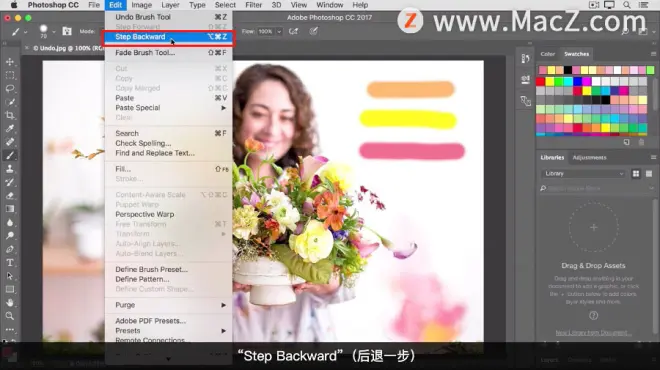The height and width of the screenshot is (370, 660).
Task: Select the Crop tool
Action: (x=10, y=115)
